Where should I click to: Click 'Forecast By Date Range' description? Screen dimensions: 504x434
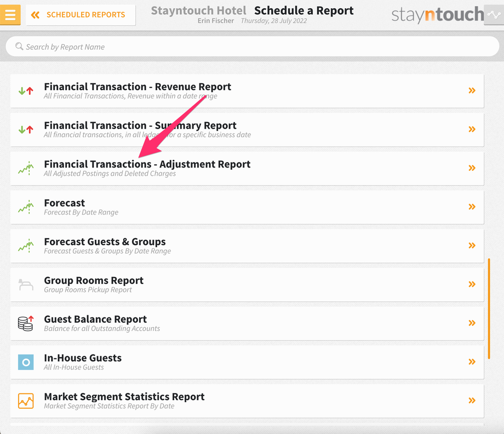point(81,212)
